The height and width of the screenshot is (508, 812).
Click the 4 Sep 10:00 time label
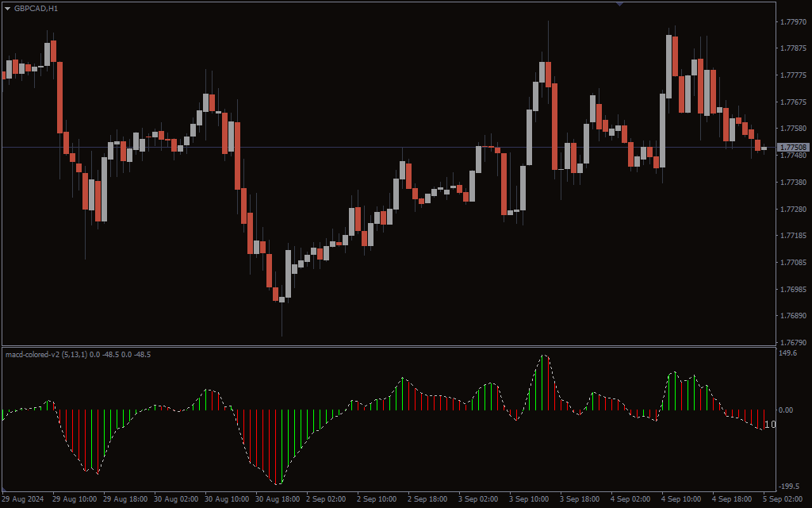pos(683,499)
